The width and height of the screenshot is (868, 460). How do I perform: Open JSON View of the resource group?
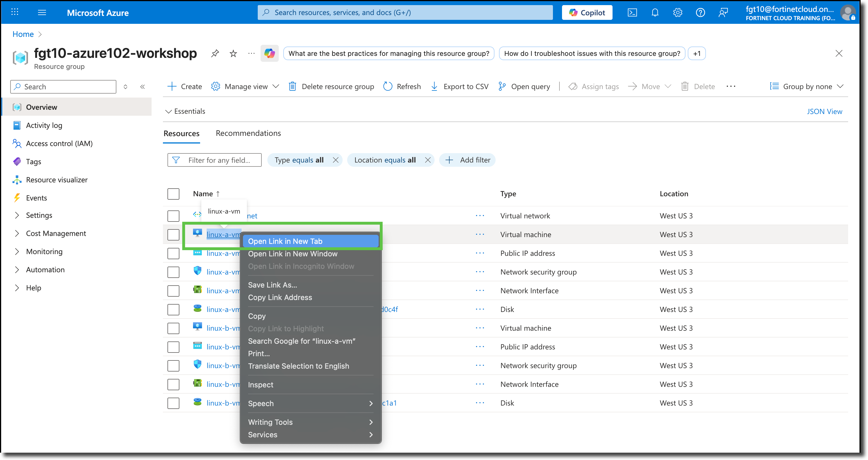[x=824, y=111]
